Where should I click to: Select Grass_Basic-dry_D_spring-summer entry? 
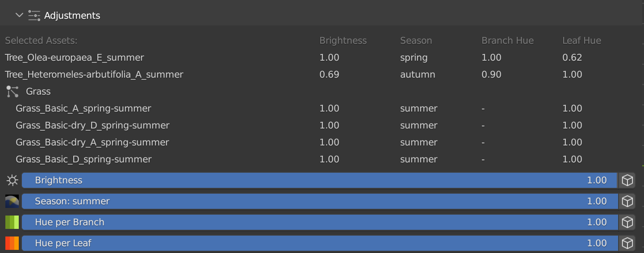[x=92, y=125]
